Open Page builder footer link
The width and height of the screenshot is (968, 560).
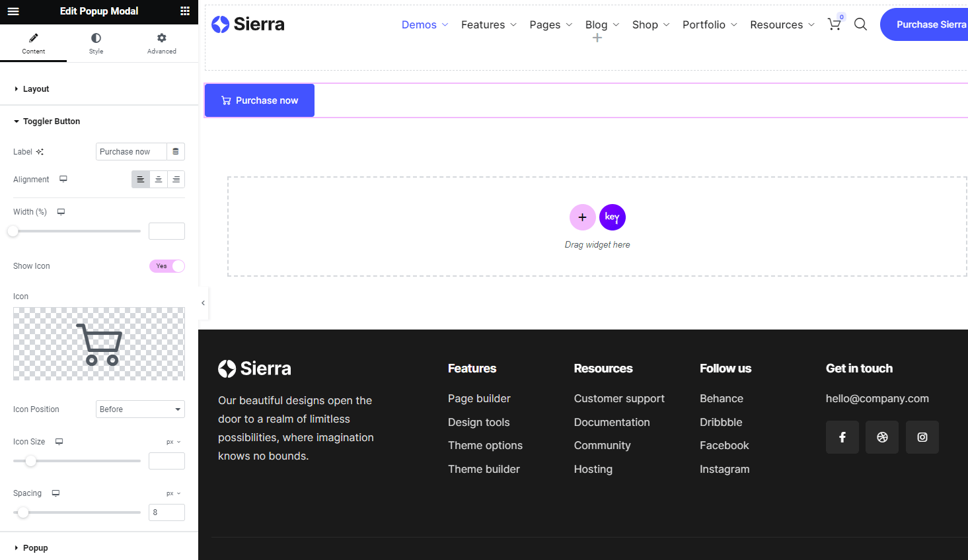[x=479, y=399]
